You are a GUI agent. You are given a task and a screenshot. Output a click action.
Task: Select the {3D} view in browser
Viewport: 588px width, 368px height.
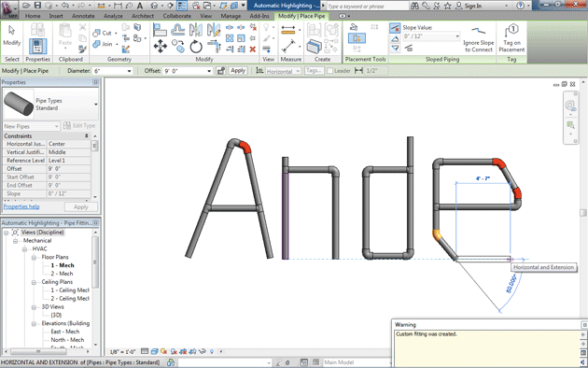(x=56, y=315)
